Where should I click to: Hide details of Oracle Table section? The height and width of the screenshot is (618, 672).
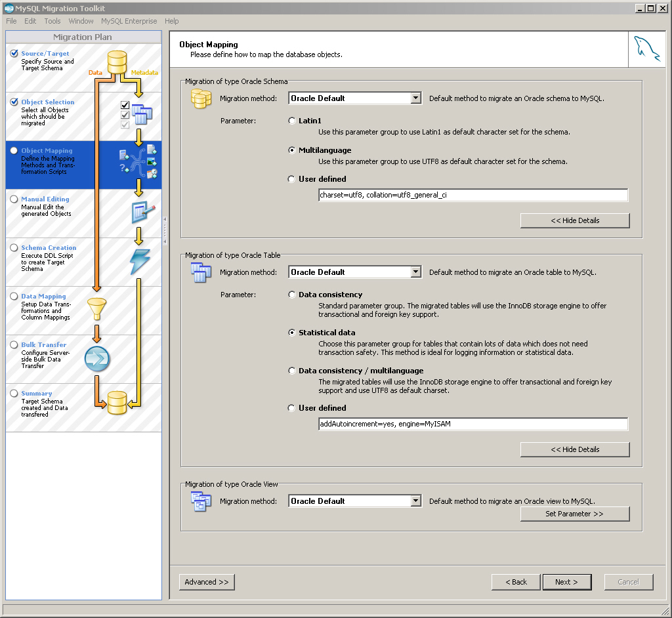coord(575,449)
